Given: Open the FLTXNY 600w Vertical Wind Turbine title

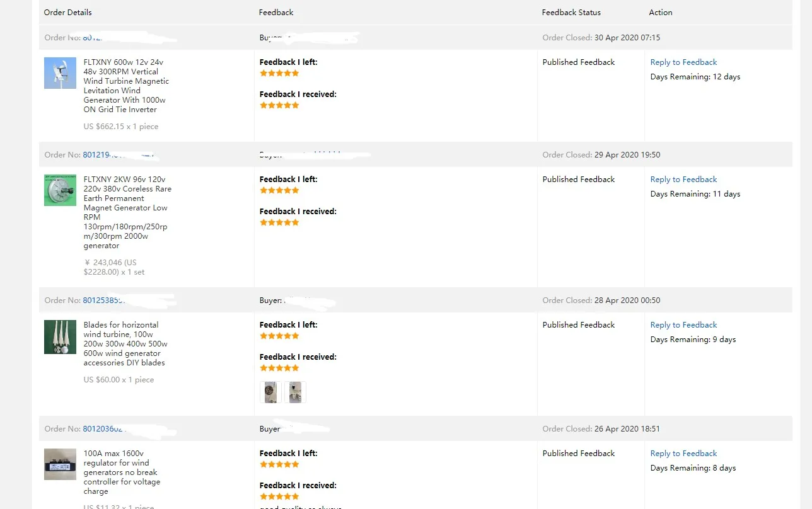Looking at the screenshot, I should coord(126,86).
